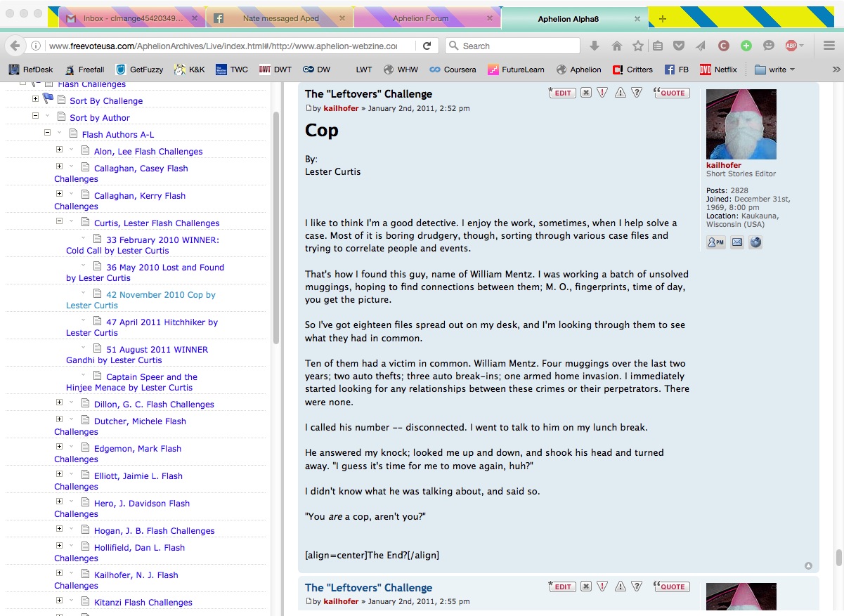844x616 pixels.
Task: Send private message via kailhofer's PM icon
Action: pos(715,242)
